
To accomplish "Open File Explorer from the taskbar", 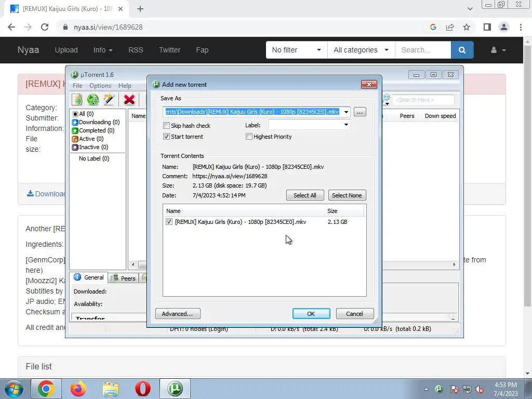I will click(111, 389).
